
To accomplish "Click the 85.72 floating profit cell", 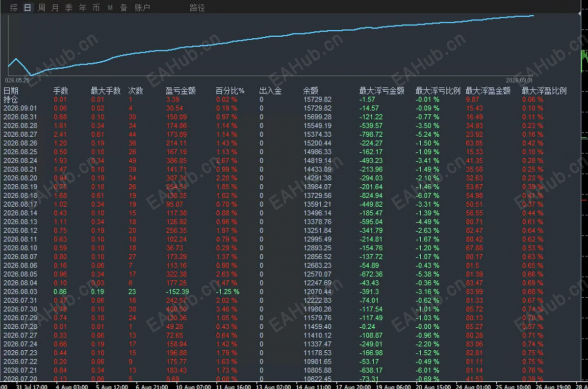I will pos(474,309).
